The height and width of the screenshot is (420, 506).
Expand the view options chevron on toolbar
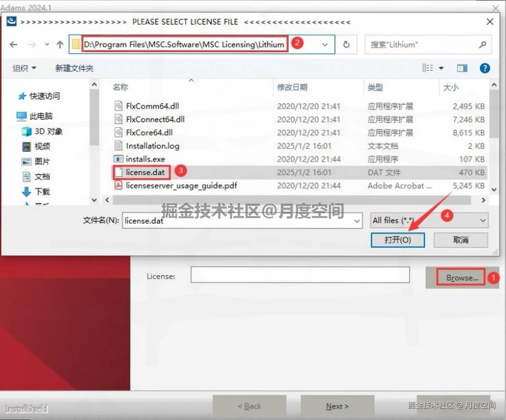click(x=441, y=68)
